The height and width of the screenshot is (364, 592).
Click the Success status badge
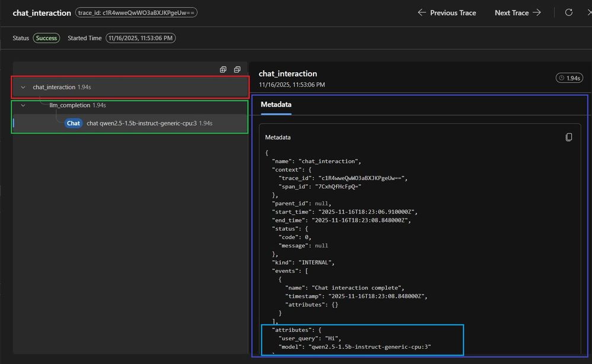point(46,38)
